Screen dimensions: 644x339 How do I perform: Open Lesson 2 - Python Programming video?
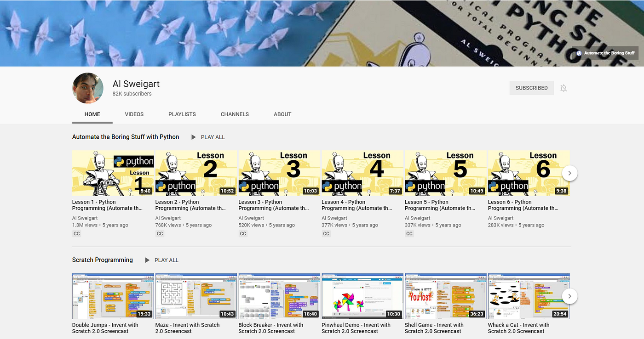point(195,173)
